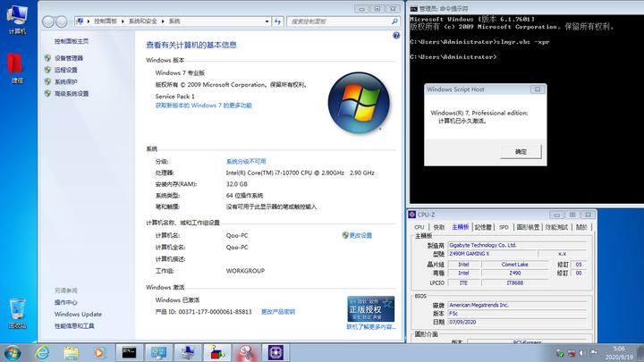
Task: Click the Action Center flag tray icon
Action: click(x=594, y=353)
